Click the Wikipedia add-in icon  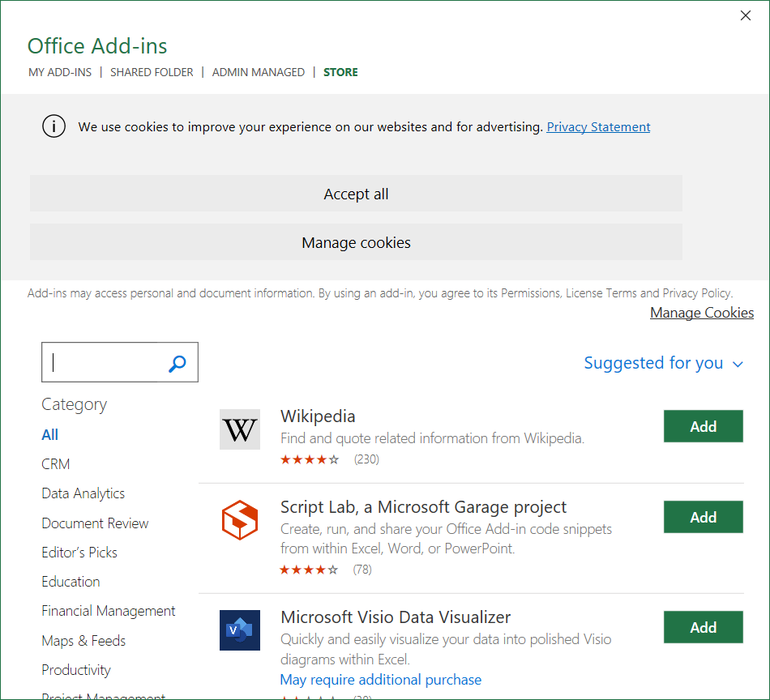240,429
